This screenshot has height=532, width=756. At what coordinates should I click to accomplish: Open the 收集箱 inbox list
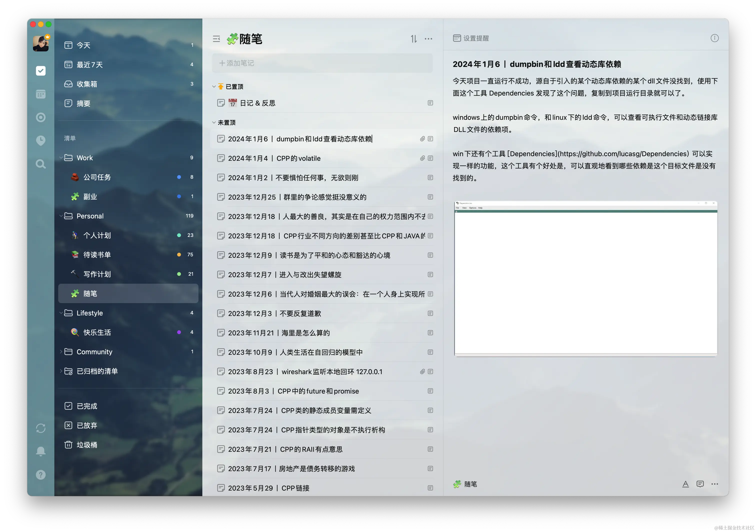tap(87, 84)
